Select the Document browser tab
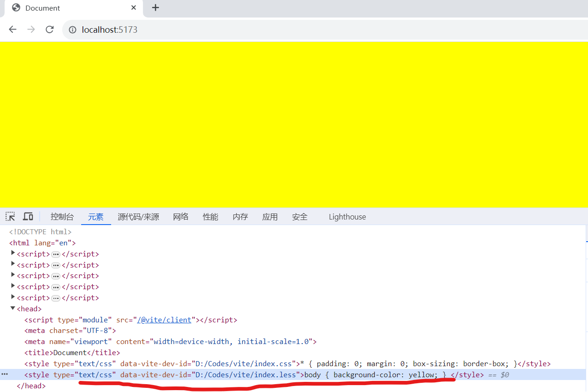The height and width of the screenshot is (392, 588). 74,8
